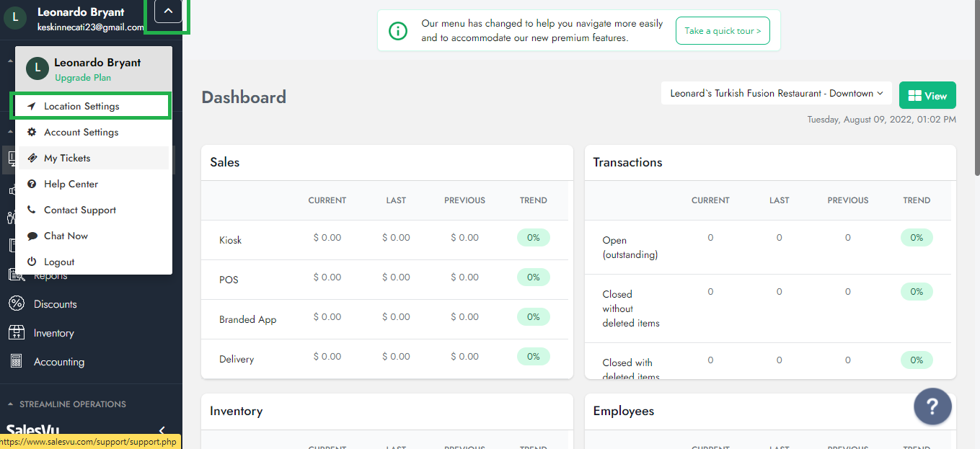Image resolution: width=980 pixels, height=449 pixels.
Task: Click the Inventory store icon in sidebar
Action: click(16, 333)
